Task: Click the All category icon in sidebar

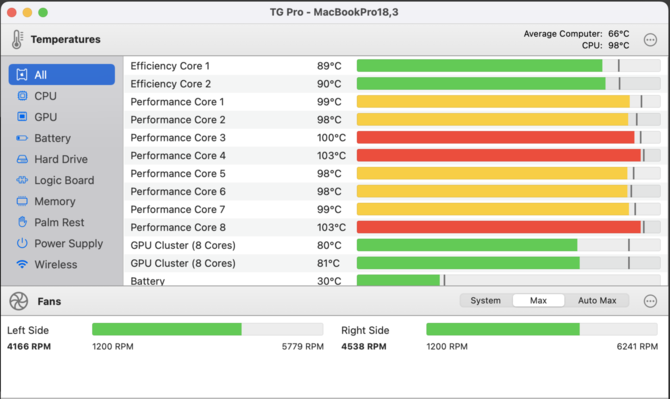Action: (x=22, y=75)
